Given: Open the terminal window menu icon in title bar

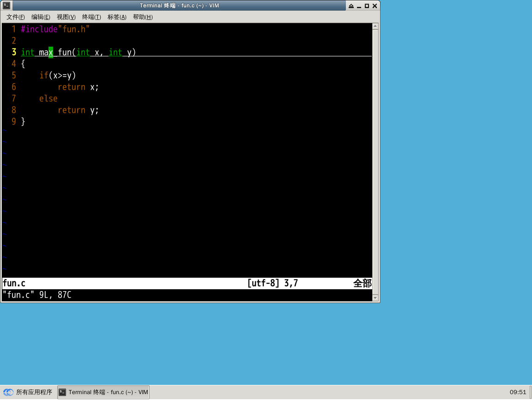Looking at the screenshot, I should click(x=6, y=6).
